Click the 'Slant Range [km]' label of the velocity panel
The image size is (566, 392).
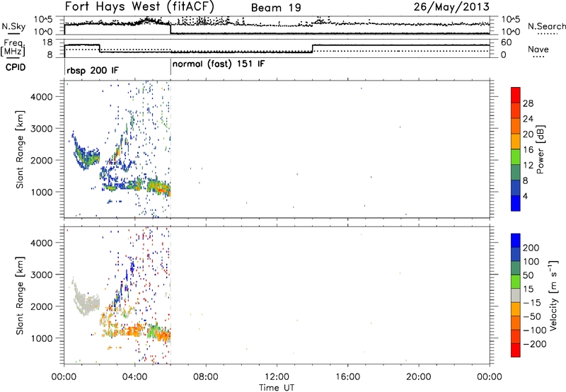pyautogui.click(x=20, y=296)
